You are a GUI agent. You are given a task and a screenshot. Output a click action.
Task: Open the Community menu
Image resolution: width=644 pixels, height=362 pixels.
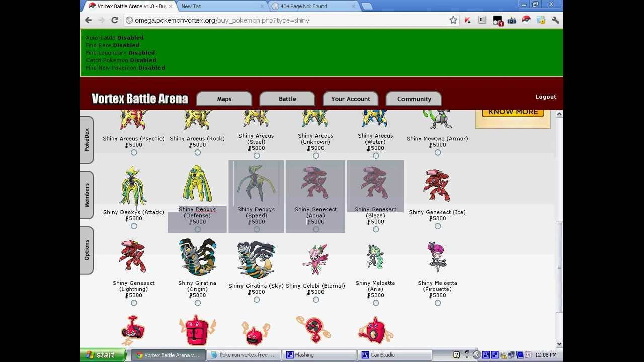[x=414, y=99]
